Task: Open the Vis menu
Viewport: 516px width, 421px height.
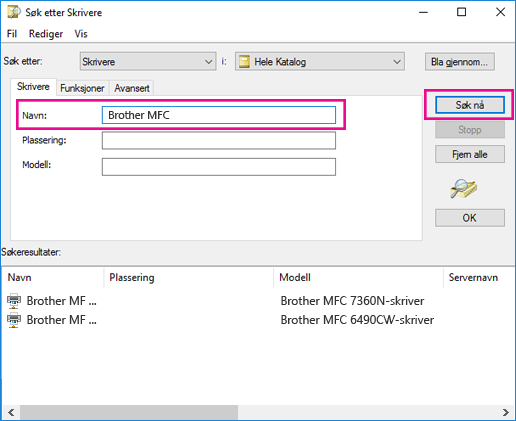Action: (81, 34)
